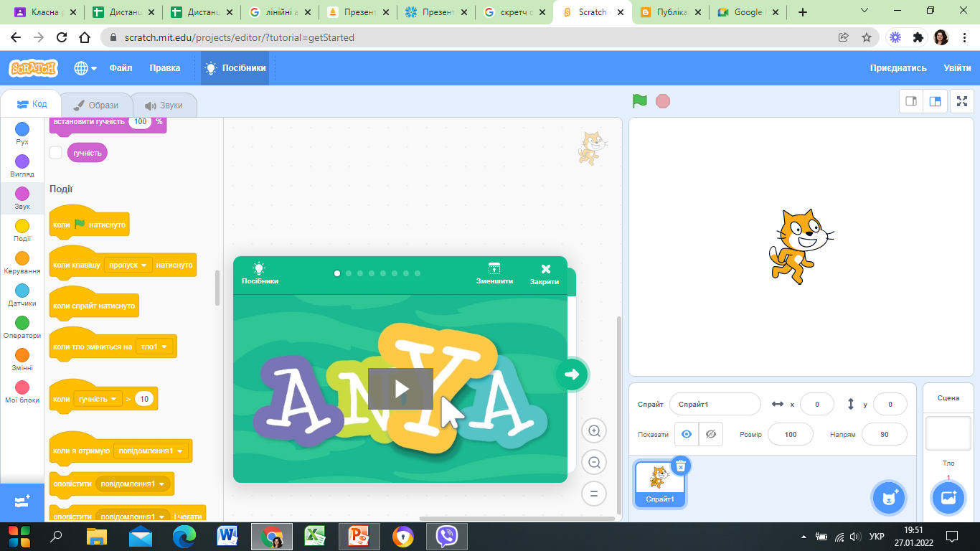
Task: Play the tutorial video
Action: pyautogui.click(x=400, y=389)
